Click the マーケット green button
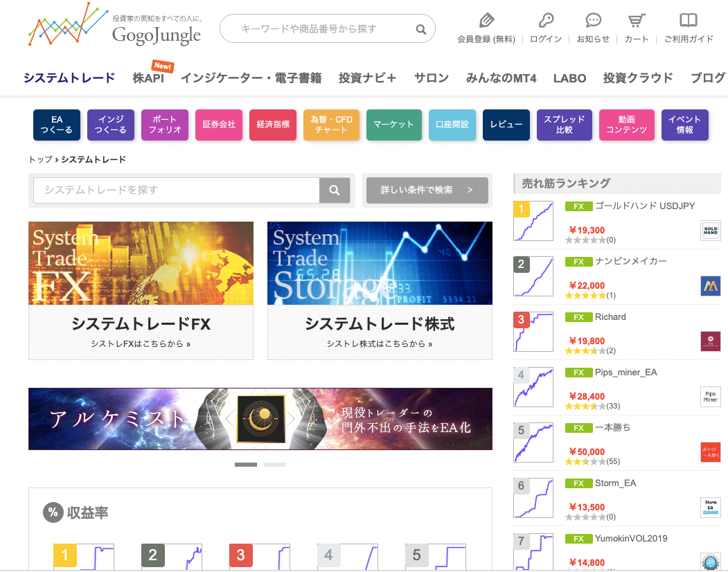Screen dimensions: 728x572 393,125
